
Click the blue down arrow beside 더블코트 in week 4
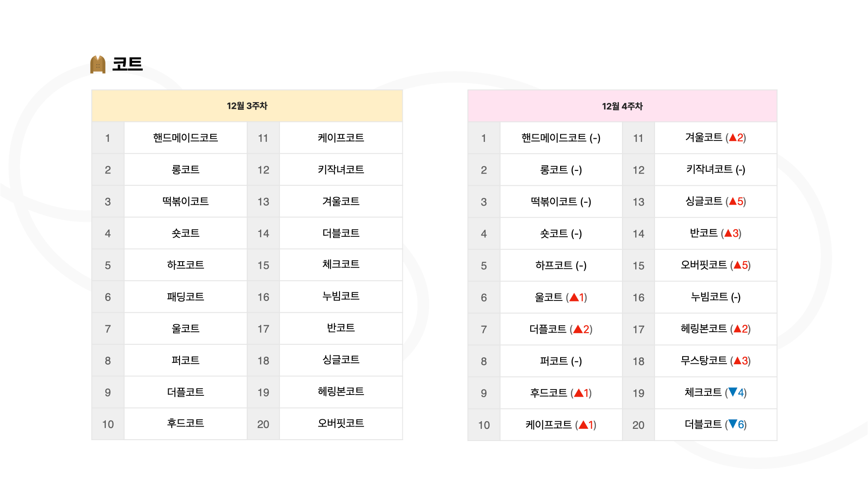pyautogui.click(x=733, y=424)
